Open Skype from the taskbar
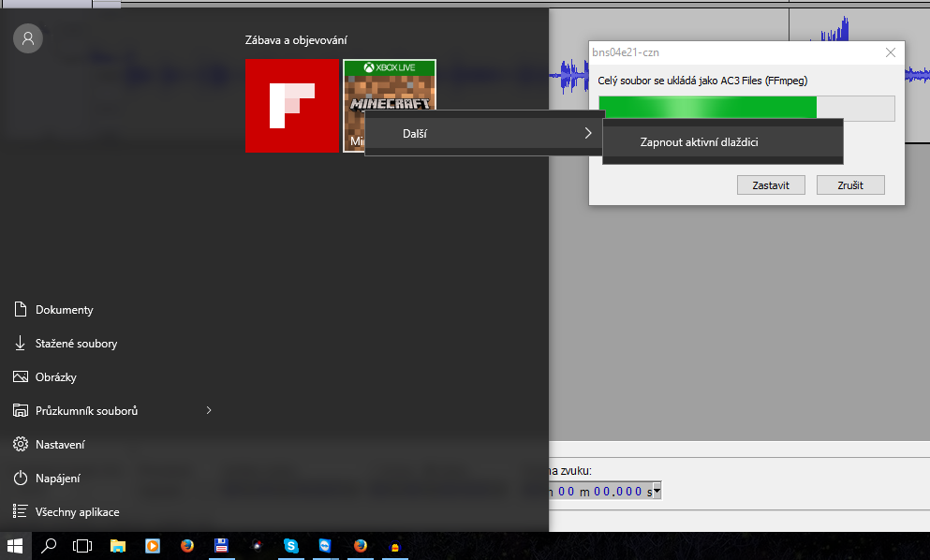Viewport: 930px width, 560px height. click(x=290, y=546)
